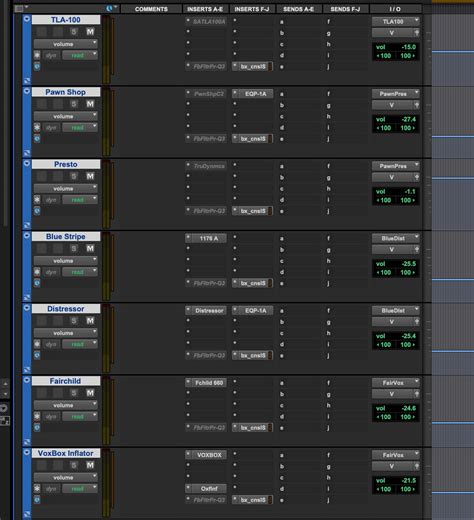
Task: Click the VoxBox Inflator track's aux input icon
Action: (x=27, y=452)
